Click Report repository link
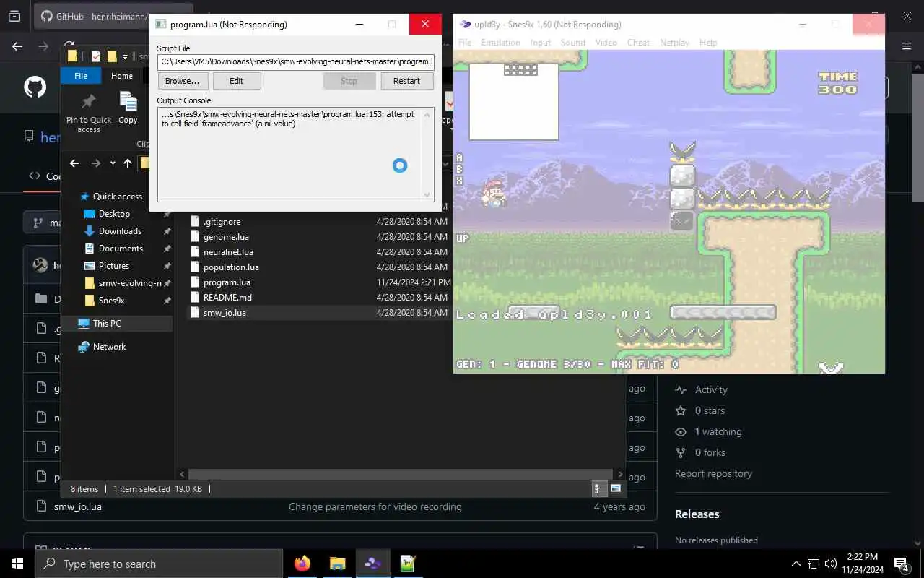 tap(713, 473)
